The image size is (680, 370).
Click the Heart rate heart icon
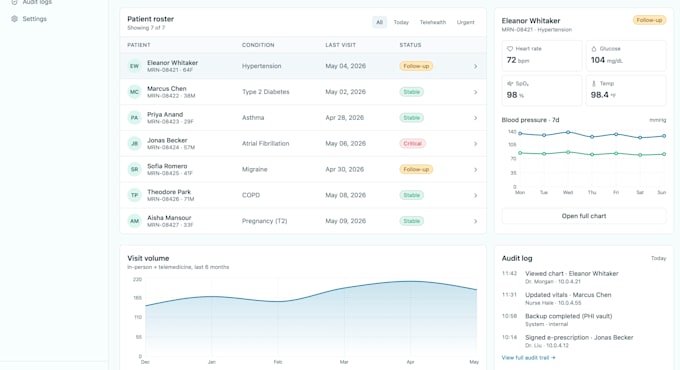[x=510, y=49]
